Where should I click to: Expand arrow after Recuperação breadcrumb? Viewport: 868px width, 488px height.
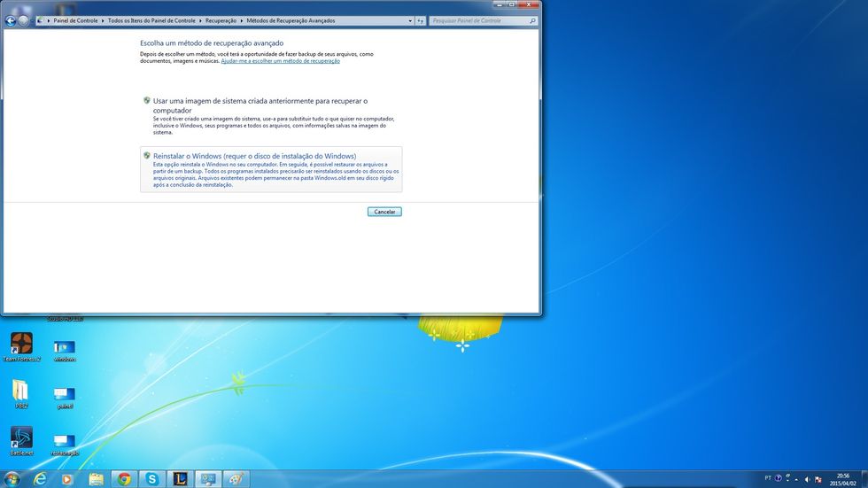click(x=241, y=21)
